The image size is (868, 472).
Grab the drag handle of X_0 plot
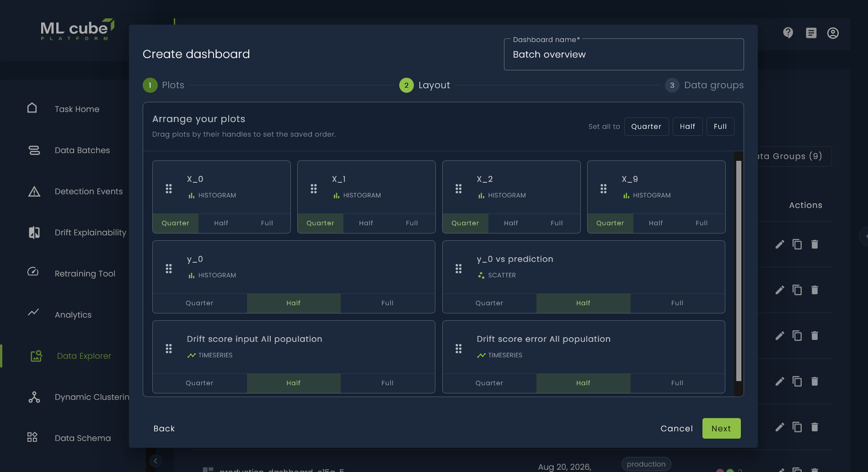point(169,189)
